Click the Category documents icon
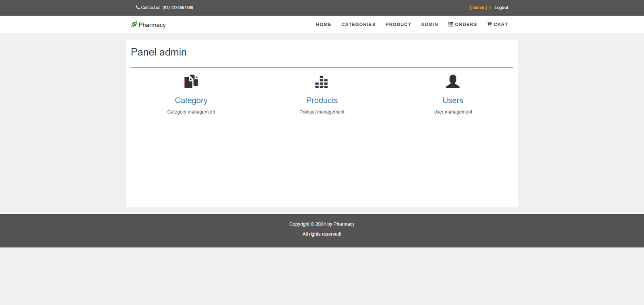The height and width of the screenshot is (305, 644). [191, 81]
